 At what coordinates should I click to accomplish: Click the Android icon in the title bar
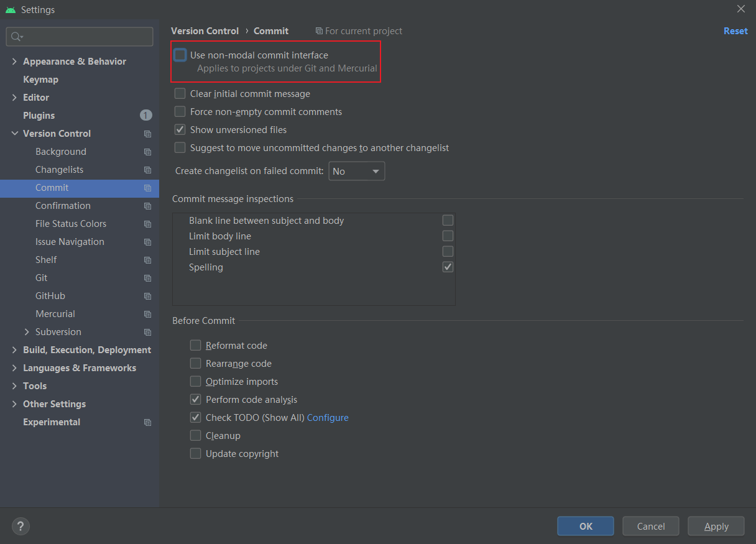coord(11,10)
